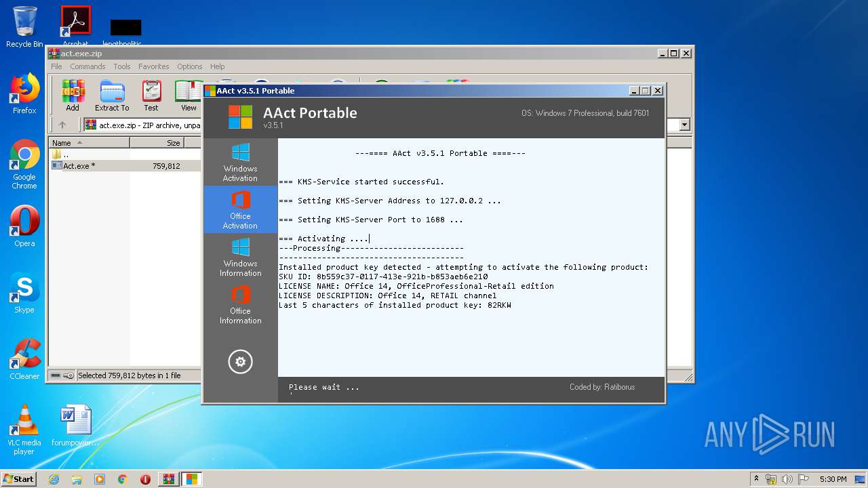
Task: Open Windows Activation in AAct sidebar
Action: click(240, 162)
